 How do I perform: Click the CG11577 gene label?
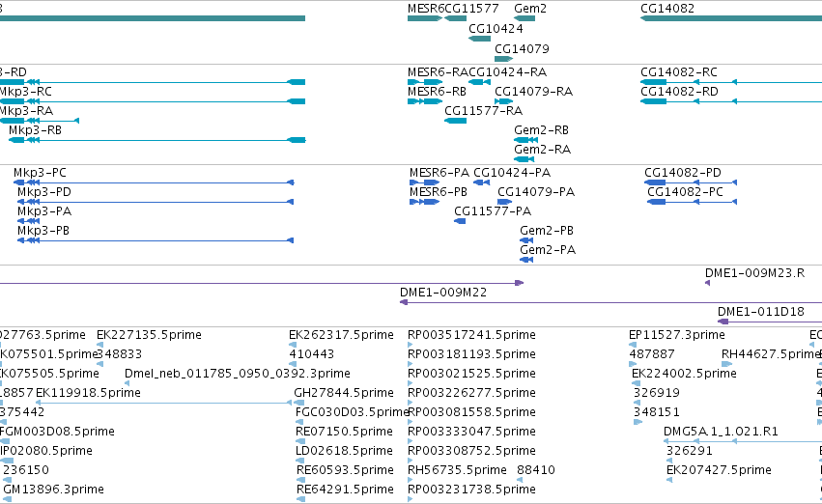point(471,9)
